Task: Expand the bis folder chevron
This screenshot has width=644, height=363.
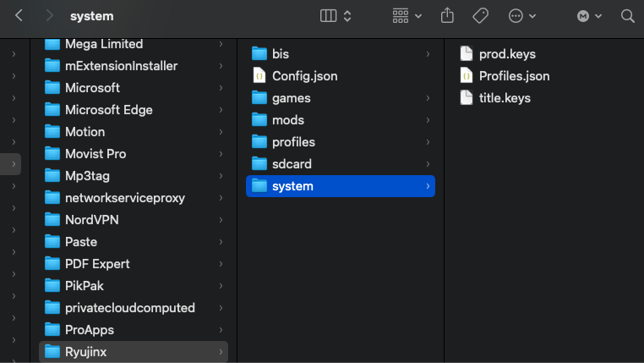Action: point(428,54)
